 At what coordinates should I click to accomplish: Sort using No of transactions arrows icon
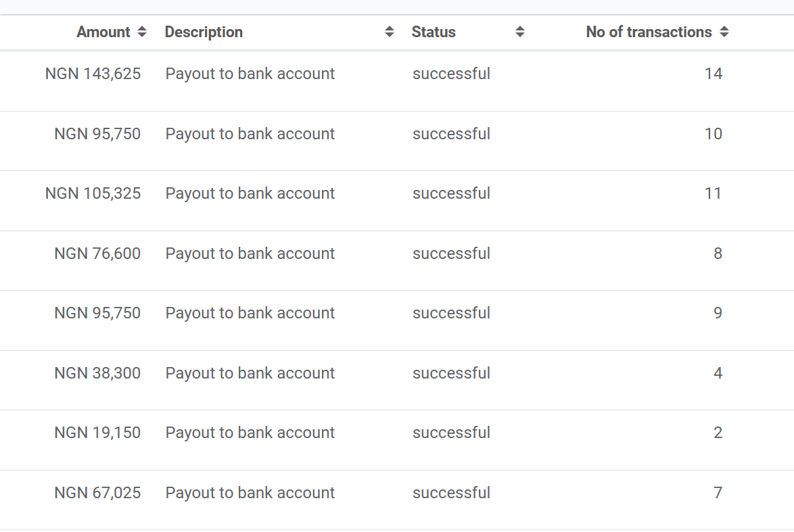pos(724,32)
